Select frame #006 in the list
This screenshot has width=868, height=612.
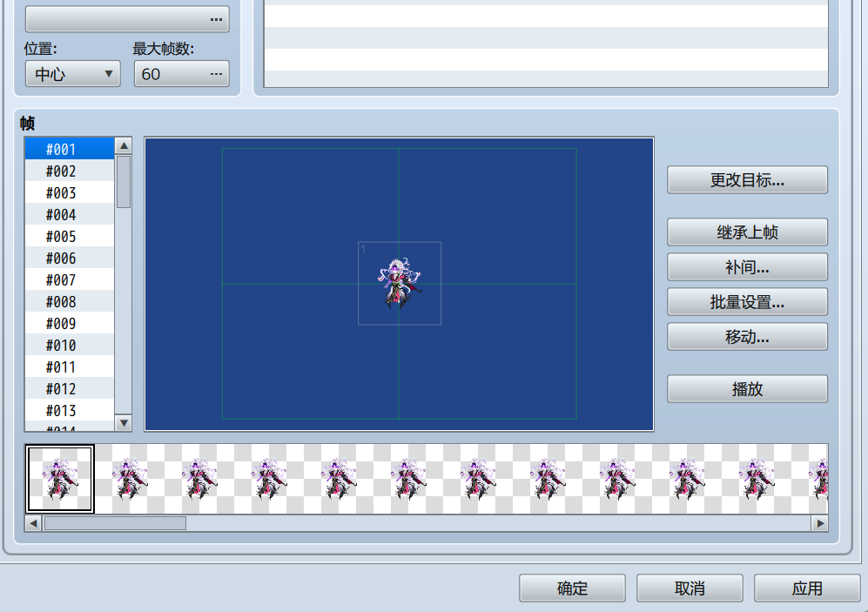coord(70,258)
